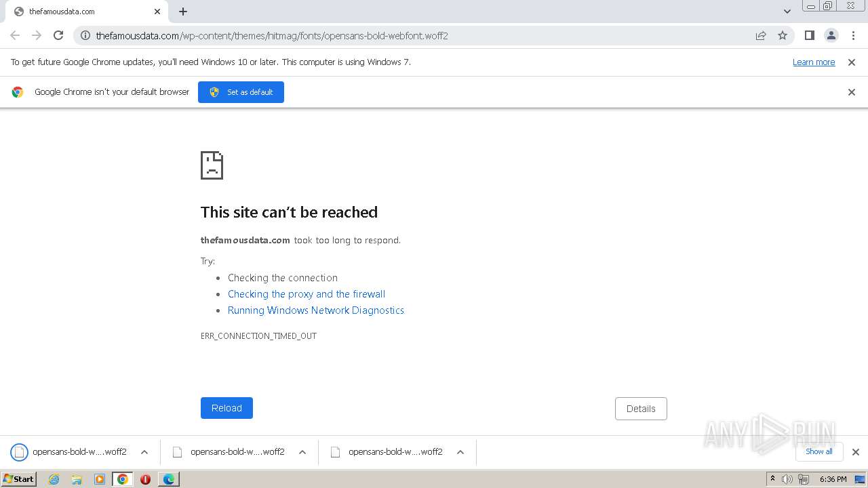Screen dimensions: 868x488
Task: Open the tab search dropdown arrow
Action: click(x=787, y=12)
